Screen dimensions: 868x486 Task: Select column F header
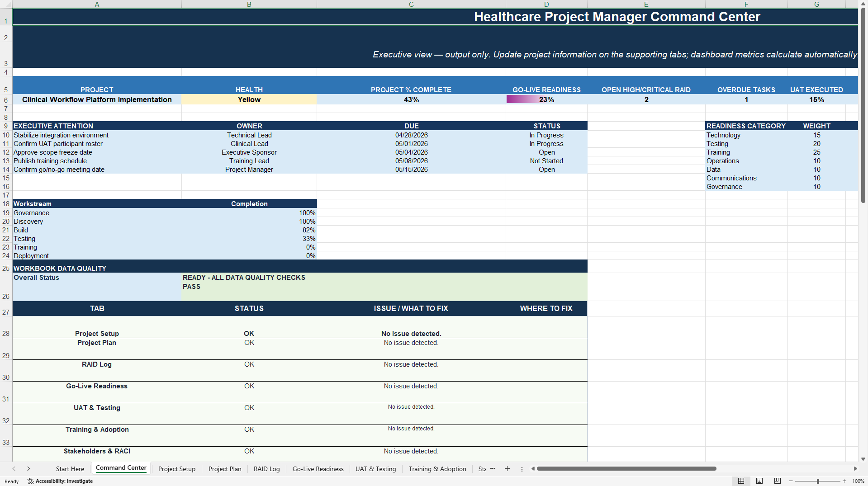point(746,4)
